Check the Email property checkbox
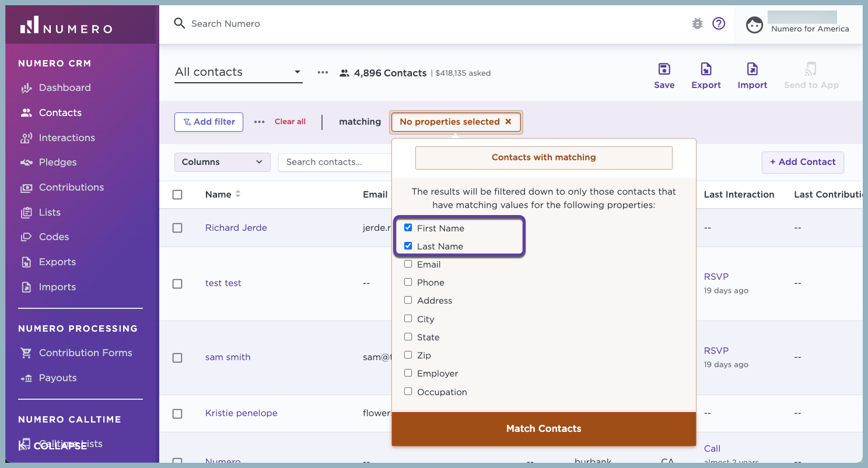This screenshot has height=468, width=868. (x=408, y=264)
